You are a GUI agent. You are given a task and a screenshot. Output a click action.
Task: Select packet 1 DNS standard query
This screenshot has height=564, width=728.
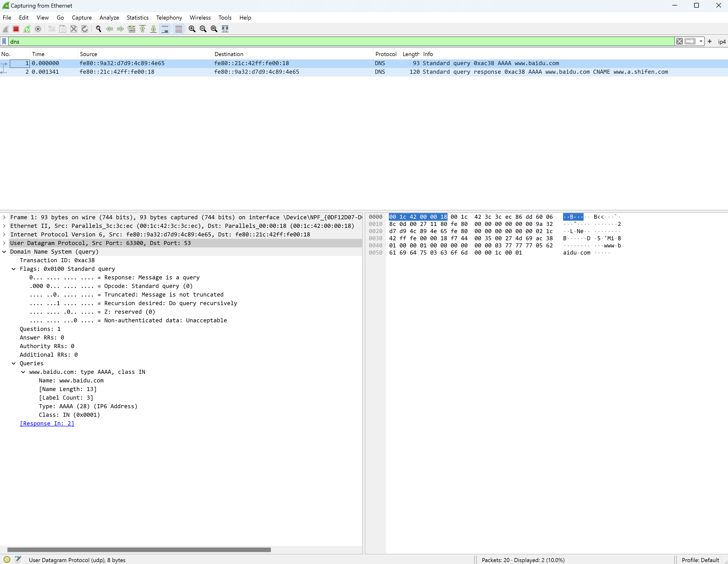[364, 63]
